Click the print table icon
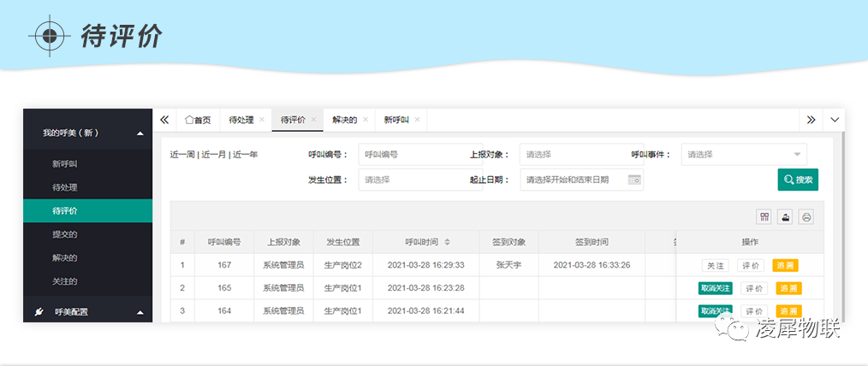868x366 pixels. pos(806,216)
